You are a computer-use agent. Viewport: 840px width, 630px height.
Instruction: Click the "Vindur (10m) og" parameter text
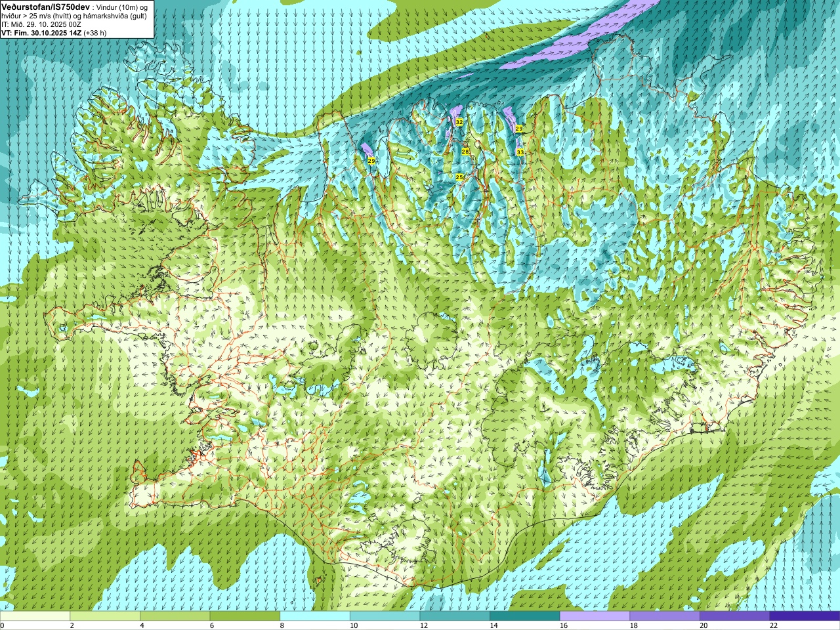122,8
